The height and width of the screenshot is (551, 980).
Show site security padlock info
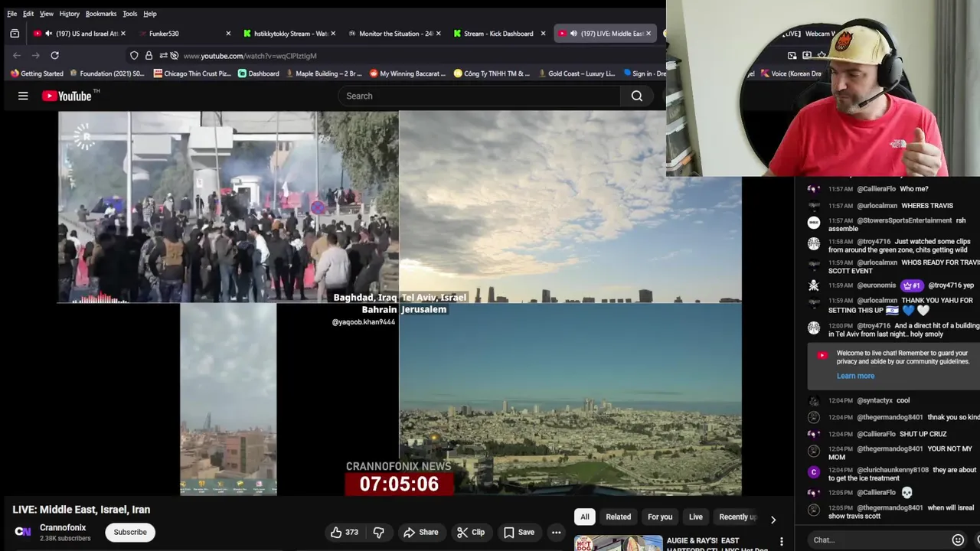tap(149, 55)
